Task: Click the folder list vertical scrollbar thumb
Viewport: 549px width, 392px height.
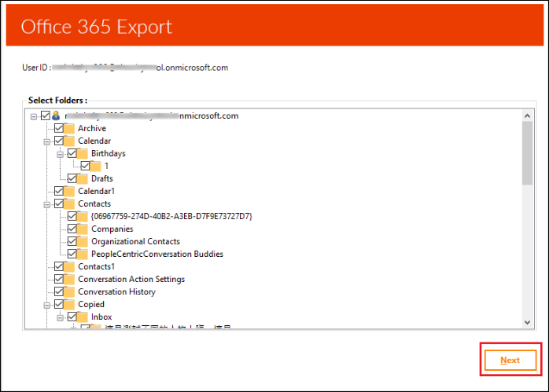Action: (x=527, y=153)
